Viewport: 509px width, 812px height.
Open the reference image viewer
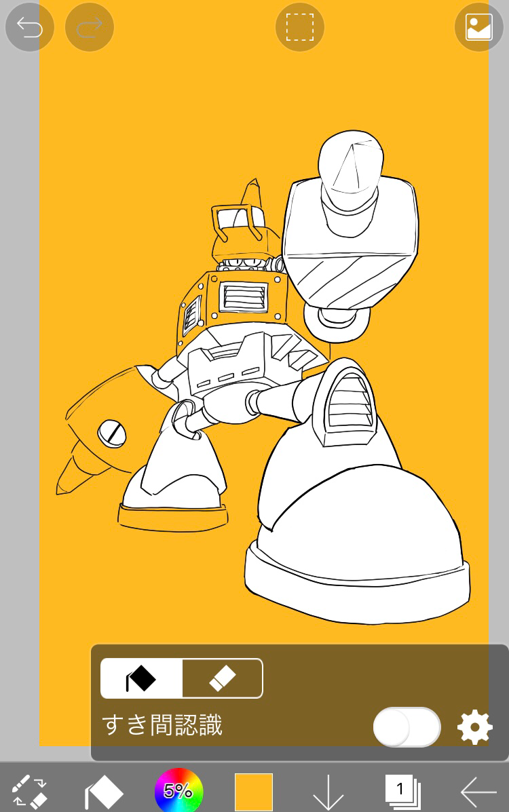tap(479, 27)
